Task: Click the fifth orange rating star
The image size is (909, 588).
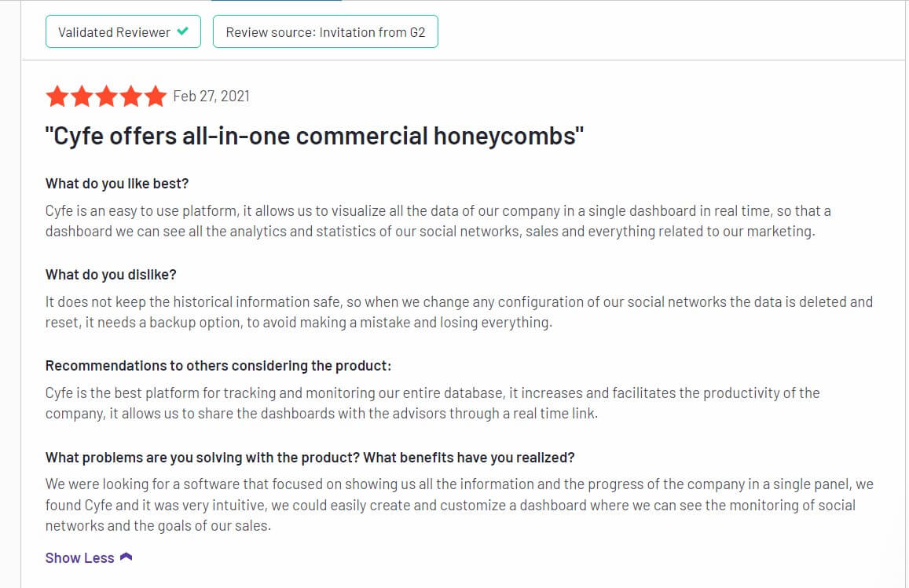Action: pyautogui.click(x=156, y=96)
